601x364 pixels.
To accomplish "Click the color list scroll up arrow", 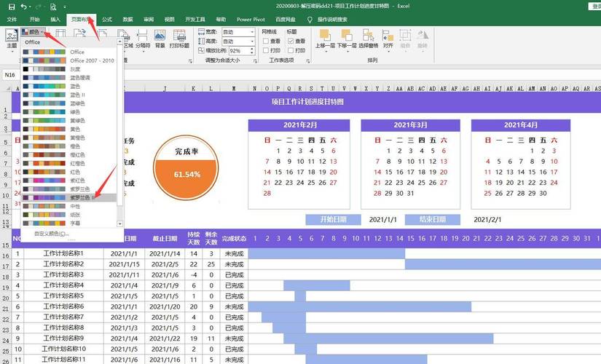I will click(x=119, y=41).
